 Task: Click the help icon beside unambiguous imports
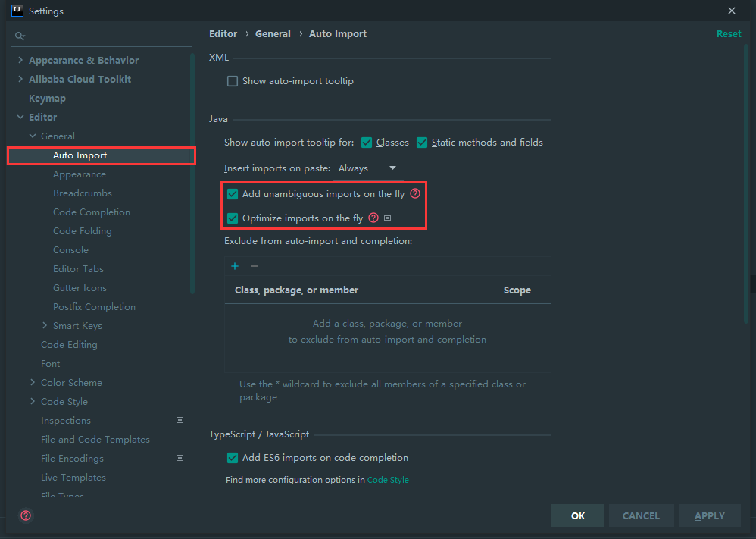415,194
